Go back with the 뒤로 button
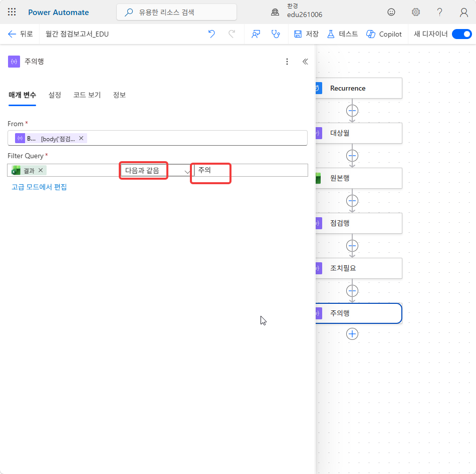 coord(21,34)
